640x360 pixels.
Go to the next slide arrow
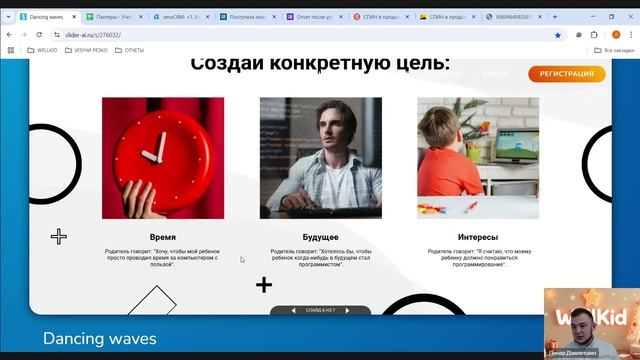click(347, 311)
